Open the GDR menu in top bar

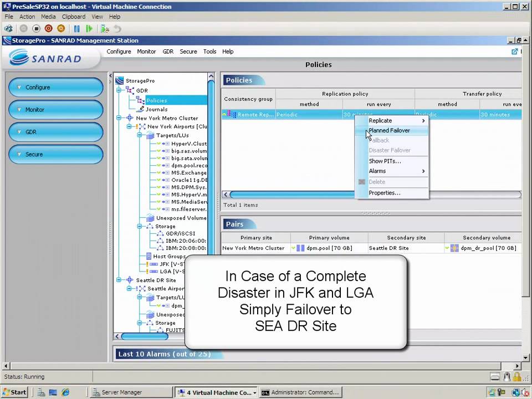point(168,52)
